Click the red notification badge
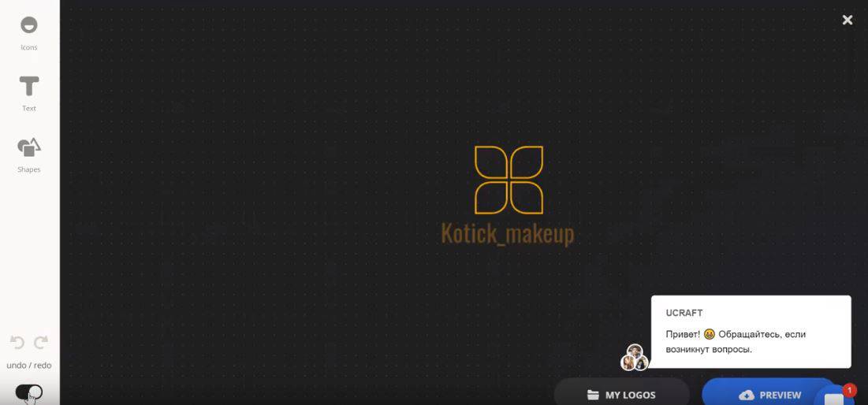Screen dimensions: 868x405 (x=849, y=390)
